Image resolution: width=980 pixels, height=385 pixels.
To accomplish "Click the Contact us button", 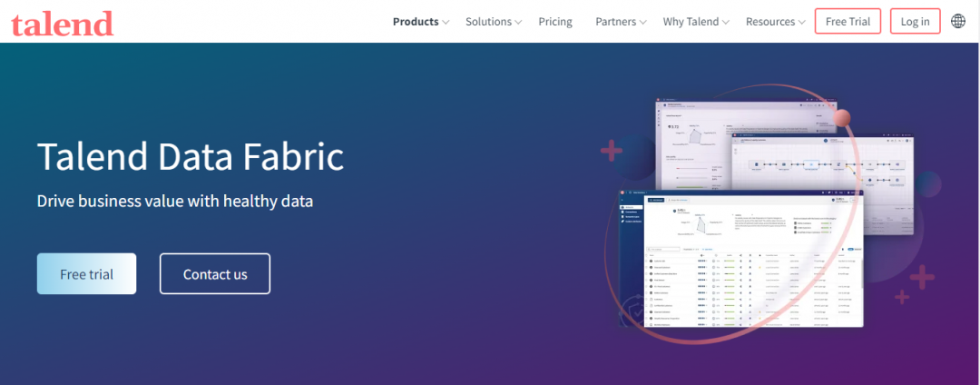I will (x=215, y=273).
